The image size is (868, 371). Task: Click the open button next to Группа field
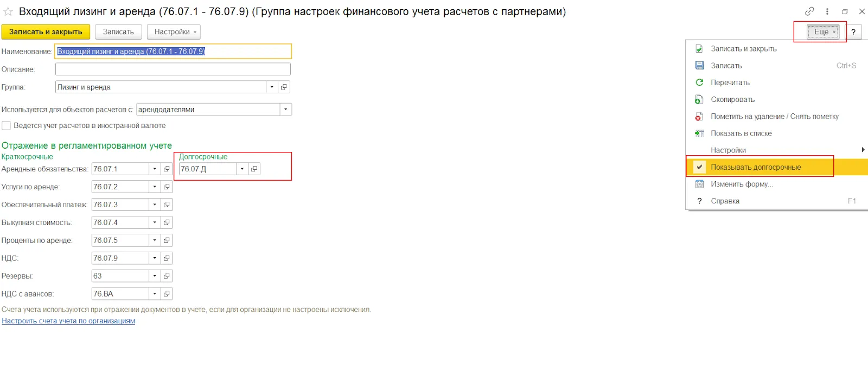click(284, 87)
